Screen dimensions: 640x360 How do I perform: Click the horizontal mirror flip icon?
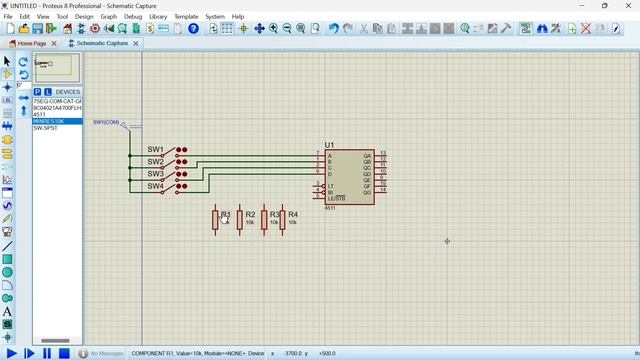point(23,98)
